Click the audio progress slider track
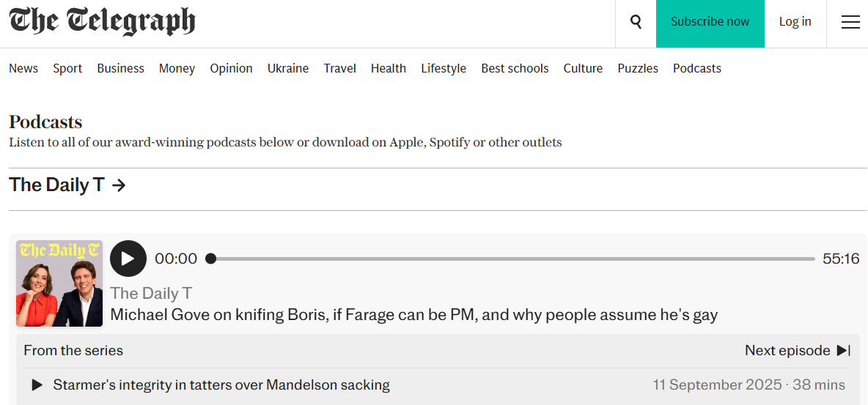This screenshot has width=868, height=405. (x=513, y=259)
